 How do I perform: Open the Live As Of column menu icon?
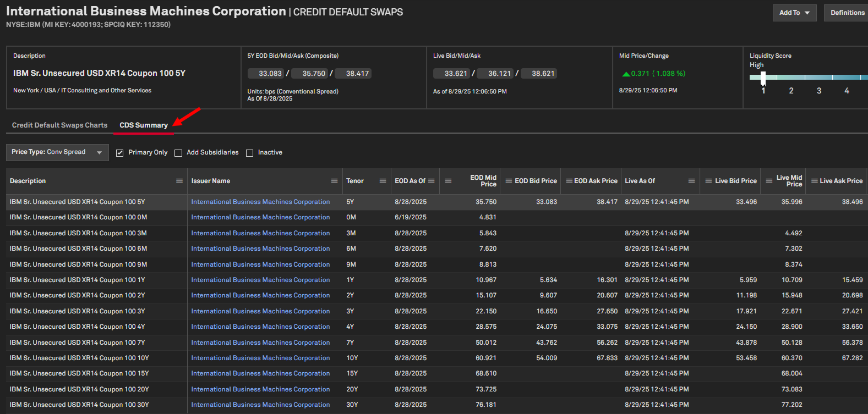[691, 181]
